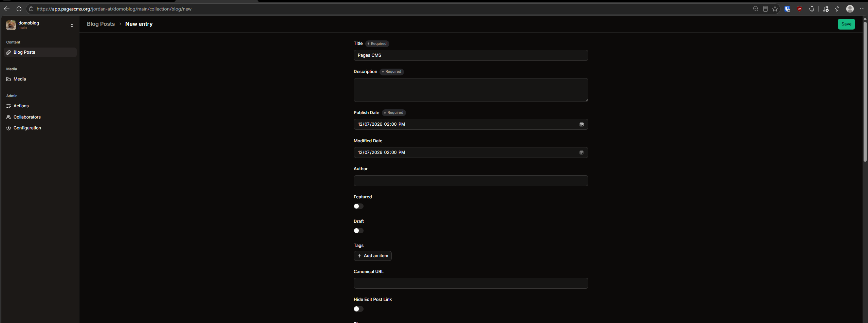Click the Modified Date field
The image size is (868, 323).
coord(471,152)
